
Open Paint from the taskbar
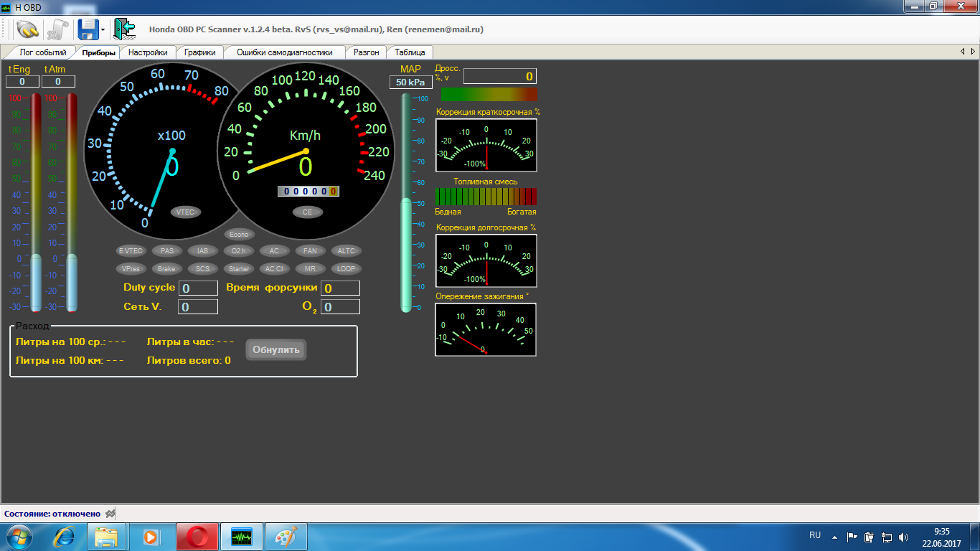tap(286, 537)
